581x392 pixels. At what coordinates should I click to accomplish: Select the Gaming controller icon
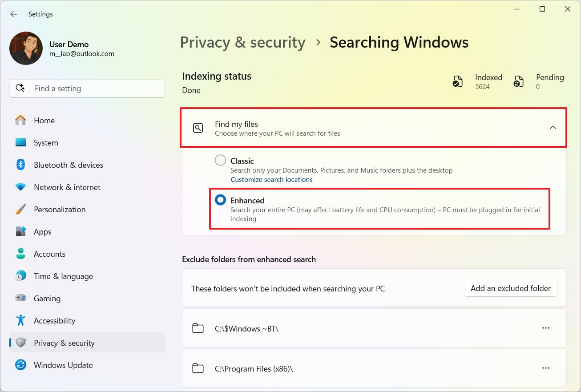[20, 298]
